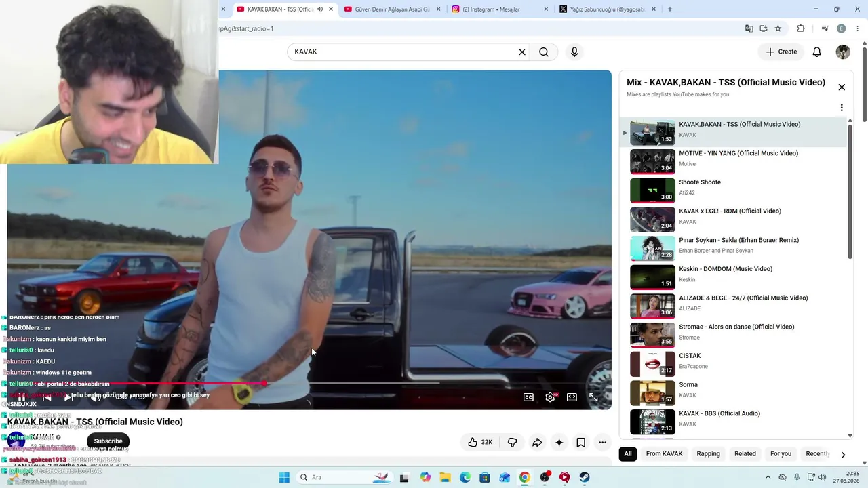The height and width of the screenshot is (488, 868).
Task: Open Copilot from the taskbar
Action: (425, 477)
